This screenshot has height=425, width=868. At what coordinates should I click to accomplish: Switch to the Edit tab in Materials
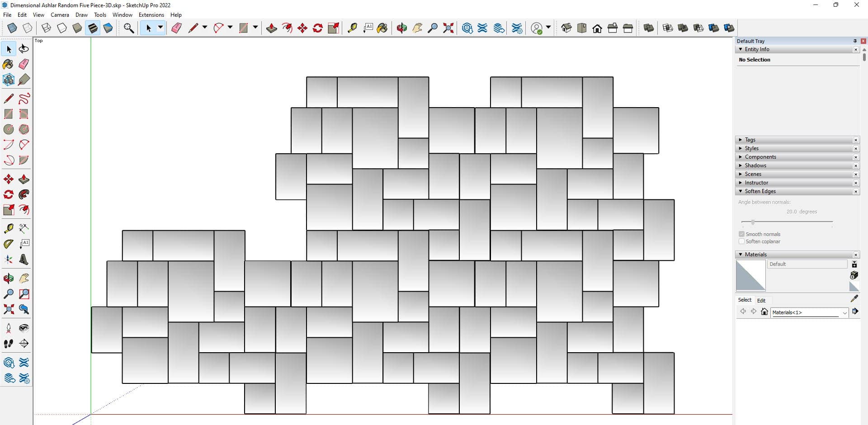(761, 300)
